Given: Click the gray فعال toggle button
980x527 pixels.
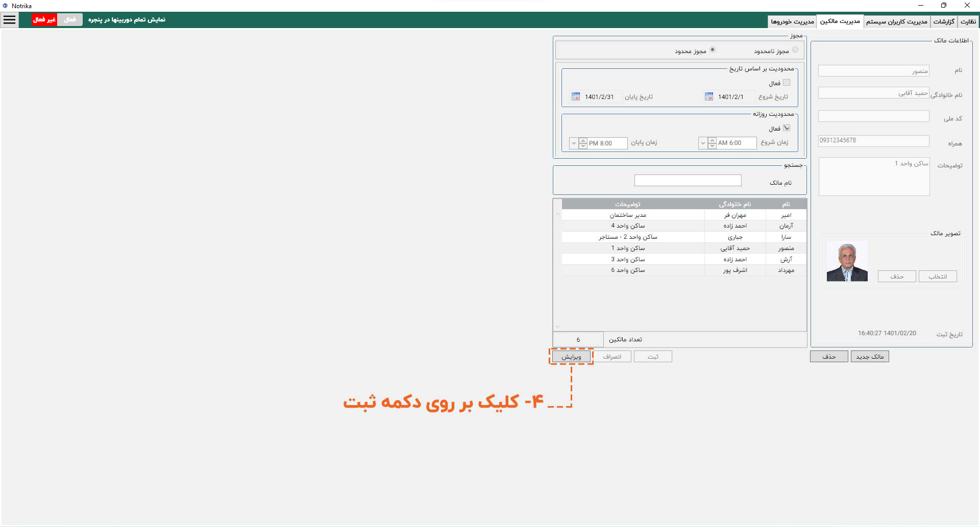Looking at the screenshot, I should click(70, 19).
